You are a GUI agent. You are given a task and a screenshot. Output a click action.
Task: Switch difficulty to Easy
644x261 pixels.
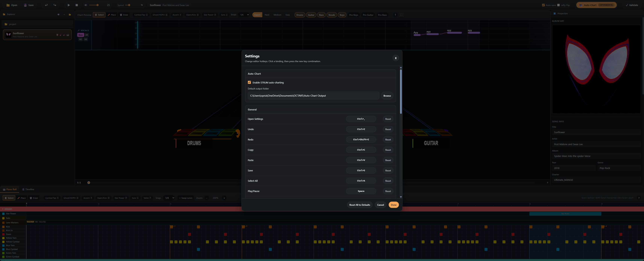pyautogui.click(x=288, y=15)
